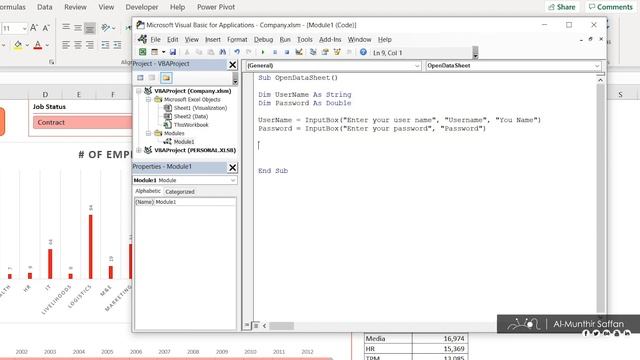The image size is (640, 360).
Task: Click the (Name) Module1 property field
Action: pyautogui.click(x=185, y=202)
